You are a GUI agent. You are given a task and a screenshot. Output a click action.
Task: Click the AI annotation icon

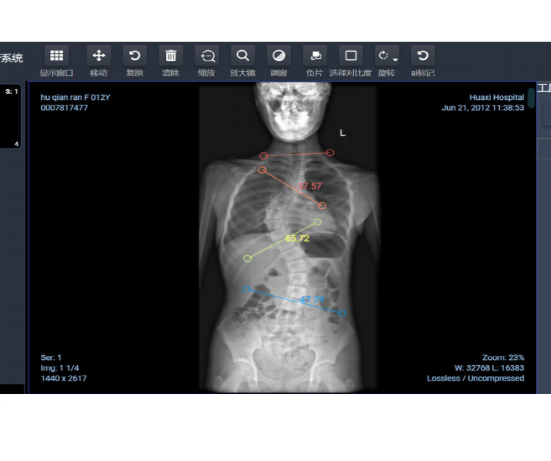click(x=423, y=56)
